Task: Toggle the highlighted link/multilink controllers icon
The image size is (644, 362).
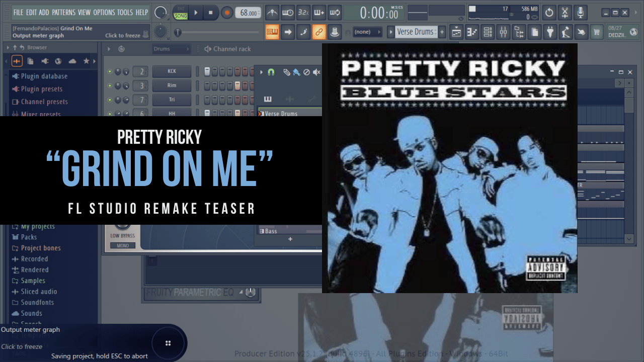Action: pos(318,32)
